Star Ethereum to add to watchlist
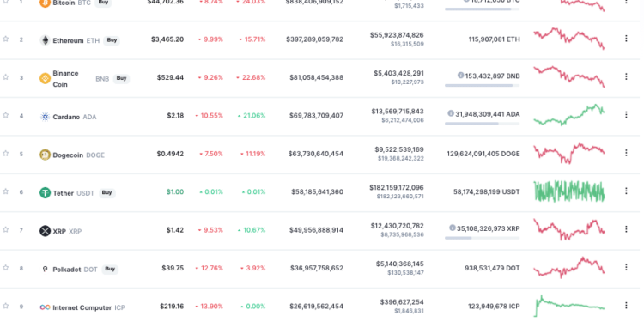 pyautogui.click(x=6, y=39)
